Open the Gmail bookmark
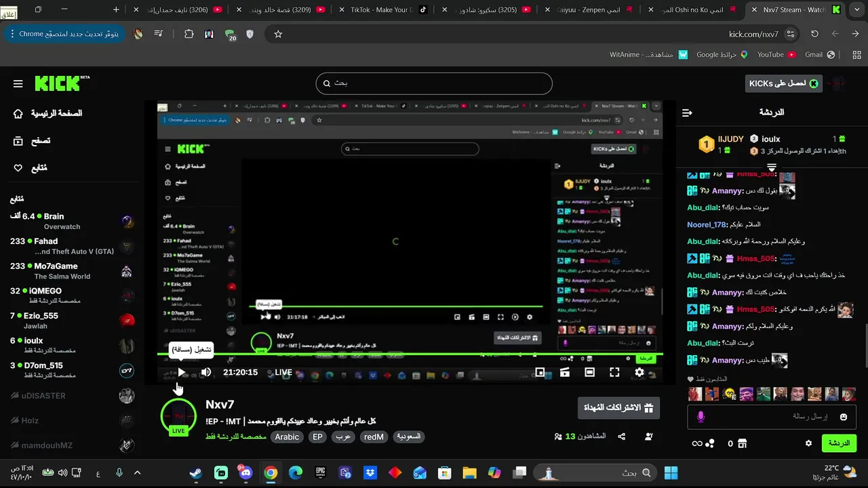This screenshot has width=868, height=488. (819, 54)
